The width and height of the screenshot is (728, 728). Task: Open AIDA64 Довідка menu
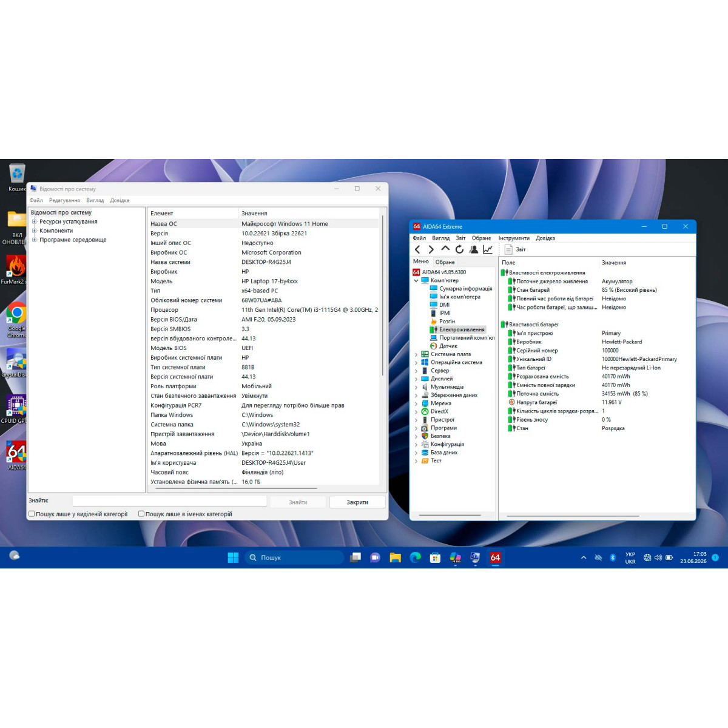(545, 238)
